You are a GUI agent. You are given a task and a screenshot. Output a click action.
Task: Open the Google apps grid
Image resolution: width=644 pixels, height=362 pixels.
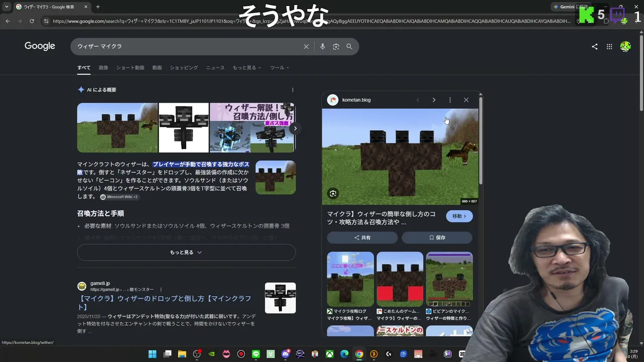[609, 47]
